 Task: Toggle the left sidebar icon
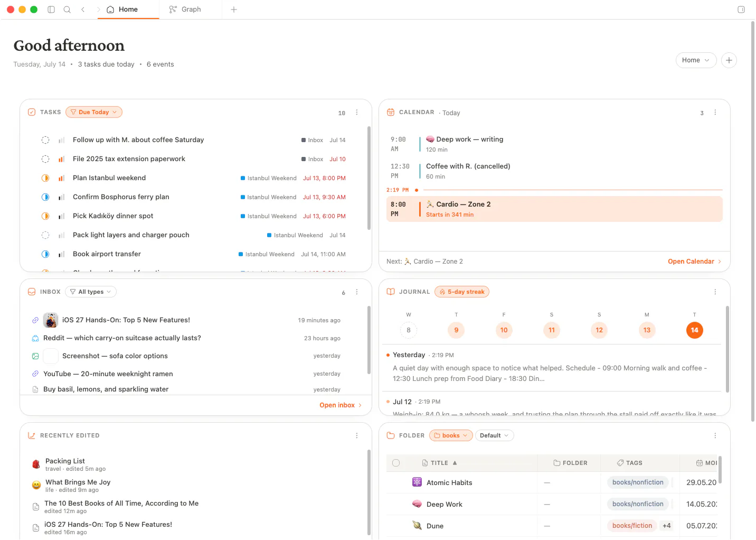(51, 10)
